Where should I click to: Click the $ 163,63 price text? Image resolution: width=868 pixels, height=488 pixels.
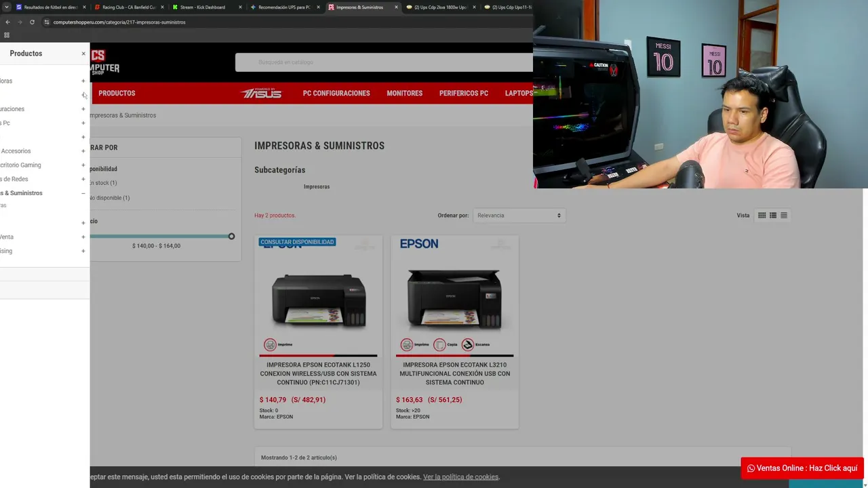click(410, 400)
